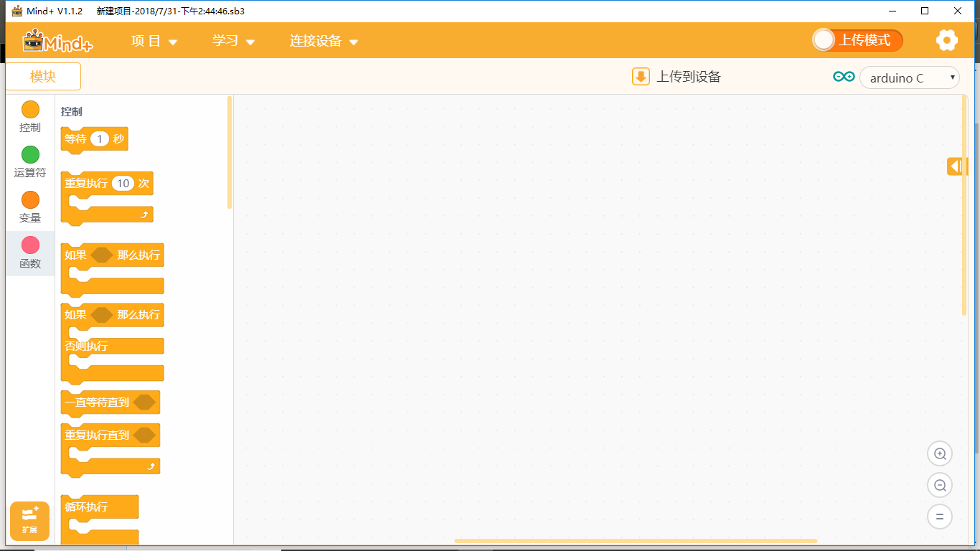Open the settings gear icon
980x551 pixels.
[x=947, y=40]
